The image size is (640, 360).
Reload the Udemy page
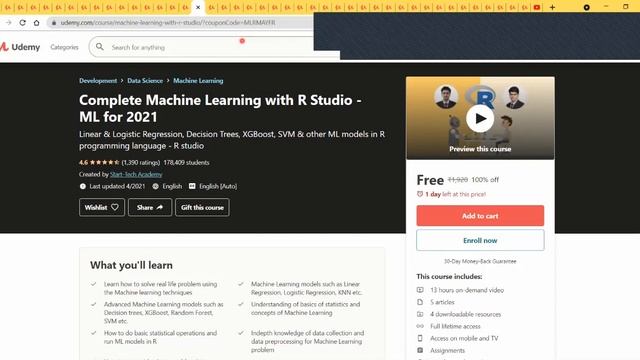pos(22,22)
